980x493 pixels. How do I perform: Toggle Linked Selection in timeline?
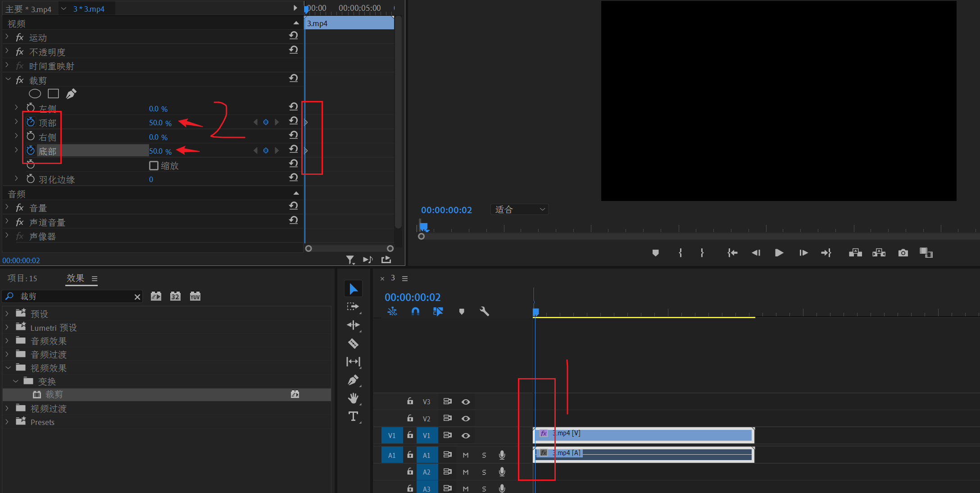pyautogui.click(x=438, y=311)
